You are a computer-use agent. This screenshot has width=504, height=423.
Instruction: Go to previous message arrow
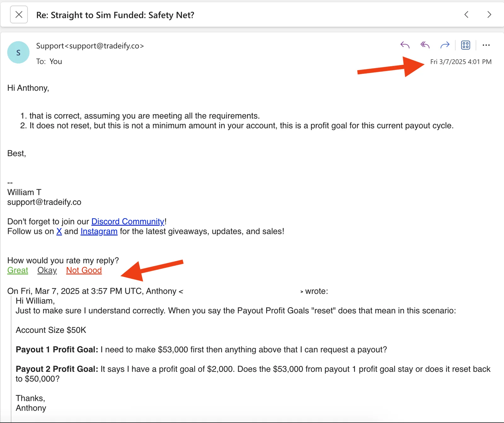[467, 14]
